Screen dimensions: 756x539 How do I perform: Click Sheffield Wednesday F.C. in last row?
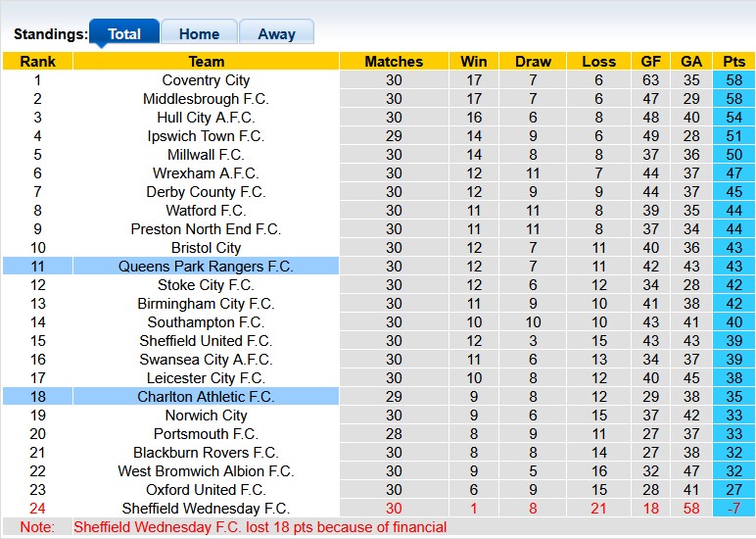point(206,509)
